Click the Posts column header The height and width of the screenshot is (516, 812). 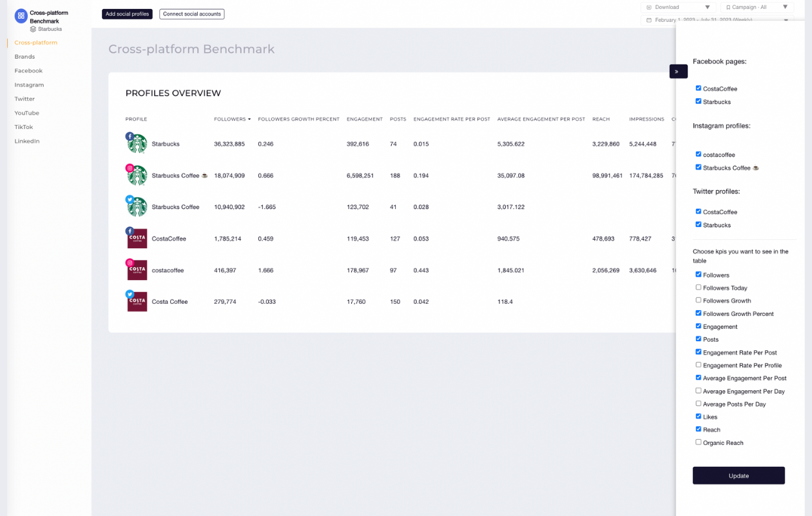point(398,119)
